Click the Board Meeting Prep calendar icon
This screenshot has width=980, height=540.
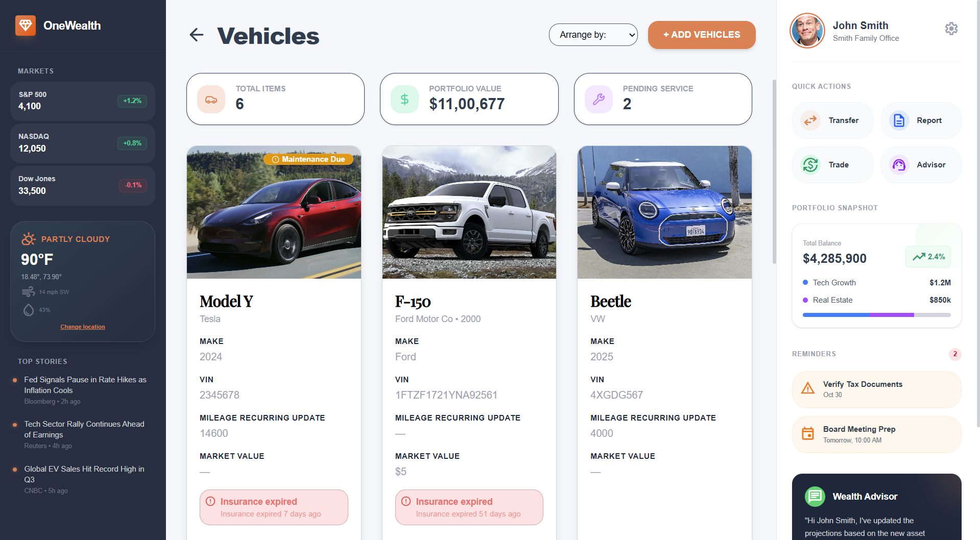[x=807, y=433]
